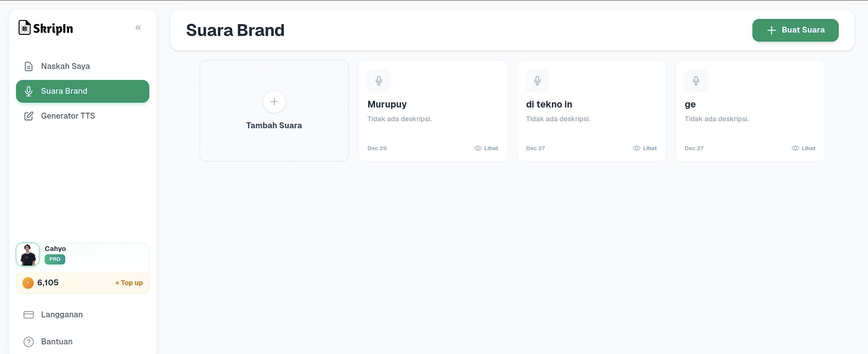Viewport: 868px width, 354px height.
Task: Toggle Lihat view on di tekno in
Action: tap(645, 148)
